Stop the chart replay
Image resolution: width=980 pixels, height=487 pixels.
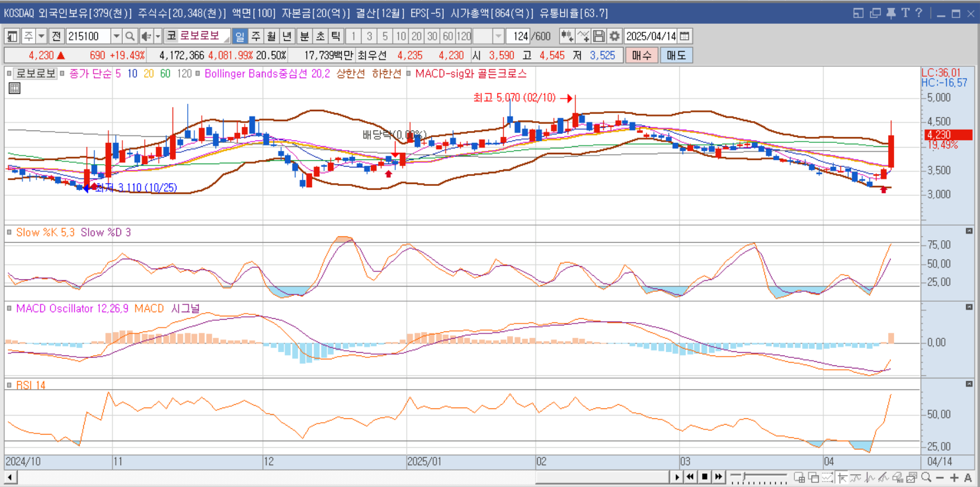click(x=705, y=477)
